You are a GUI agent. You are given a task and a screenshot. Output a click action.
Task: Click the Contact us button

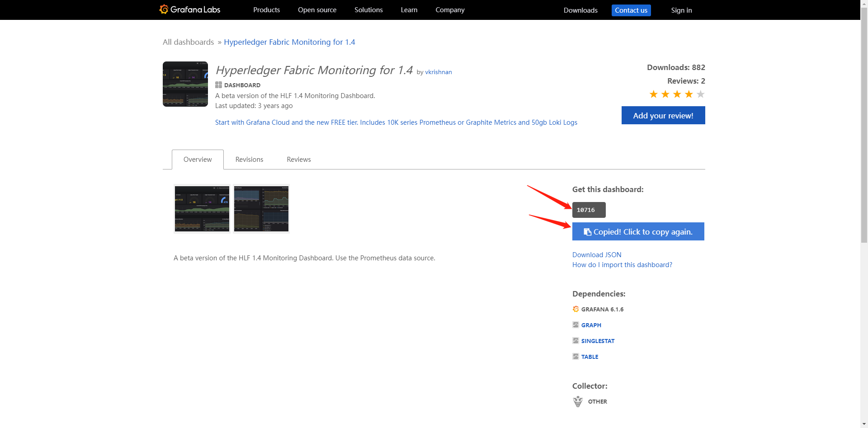[x=631, y=10]
